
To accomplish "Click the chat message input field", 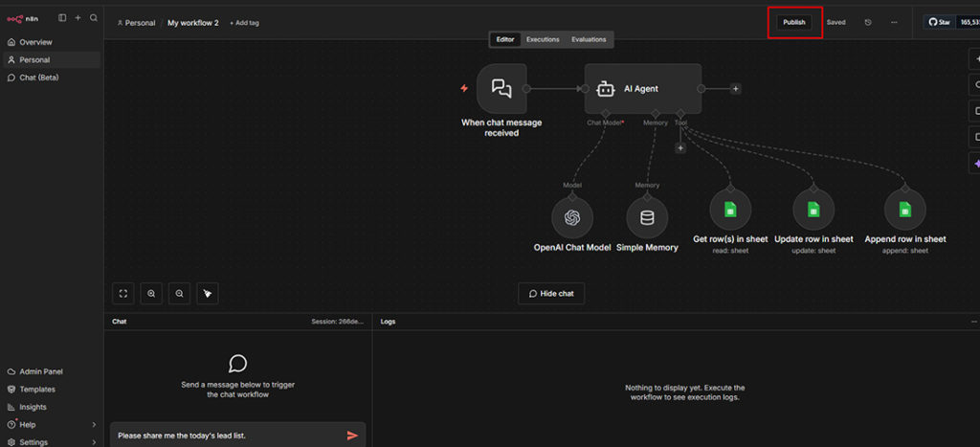I will pos(228,436).
